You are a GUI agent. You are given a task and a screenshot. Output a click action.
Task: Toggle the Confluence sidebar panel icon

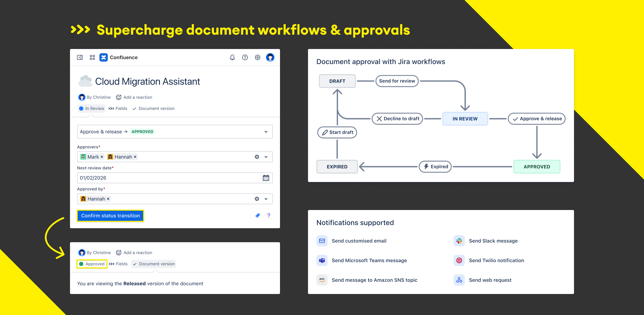click(x=80, y=57)
